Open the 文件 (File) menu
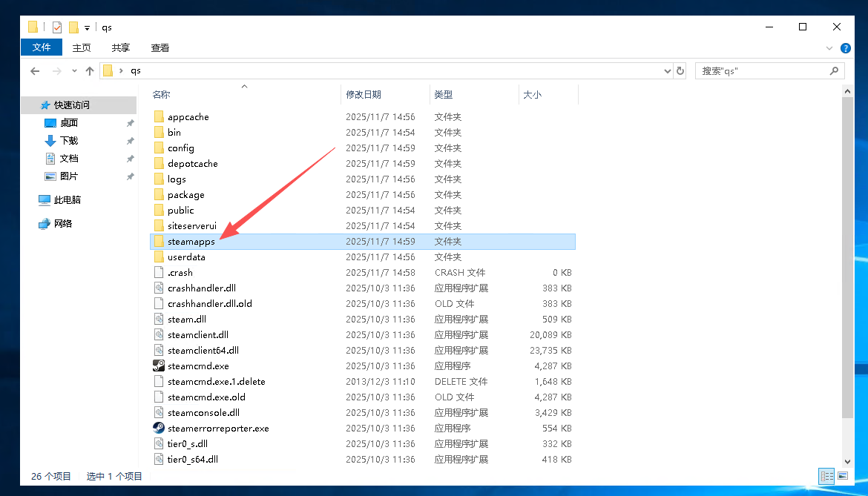 [42, 47]
